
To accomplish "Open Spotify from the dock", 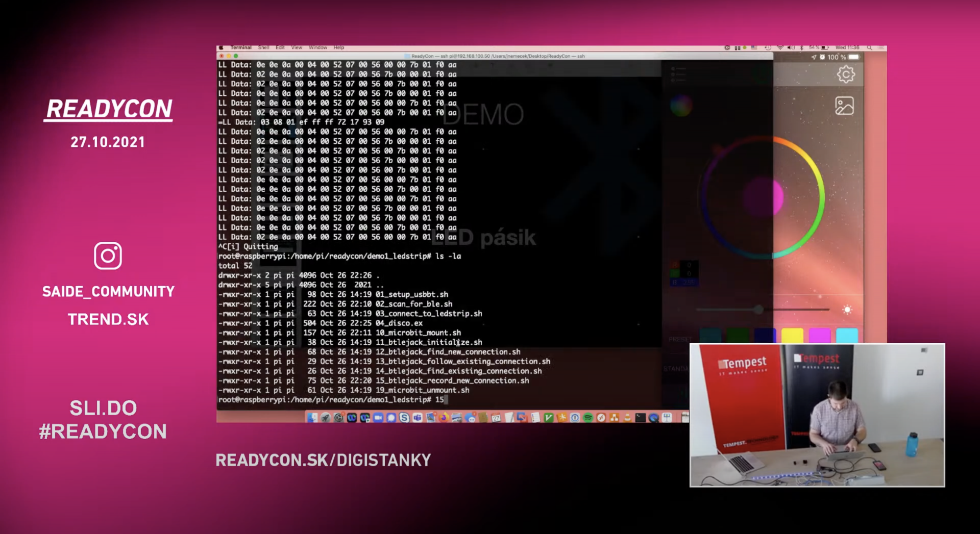I will coord(588,418).
